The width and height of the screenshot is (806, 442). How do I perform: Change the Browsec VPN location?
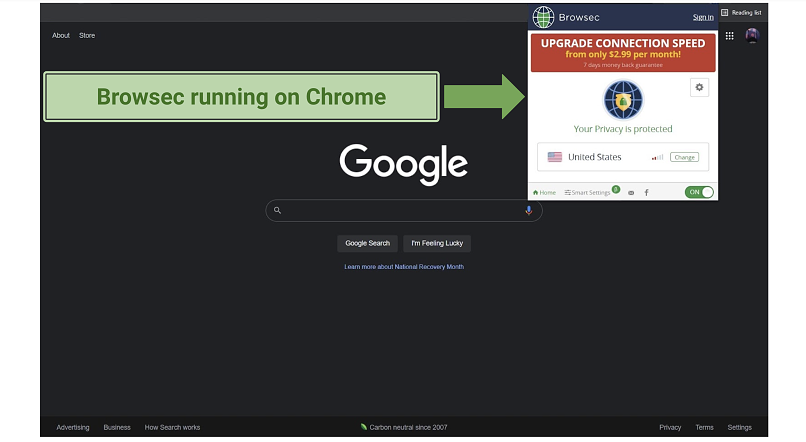coord(684,157)
